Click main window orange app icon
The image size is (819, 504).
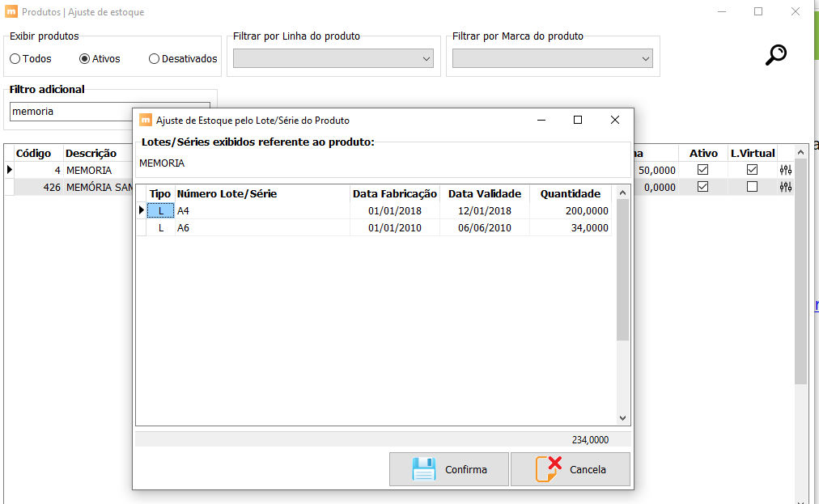11,11
